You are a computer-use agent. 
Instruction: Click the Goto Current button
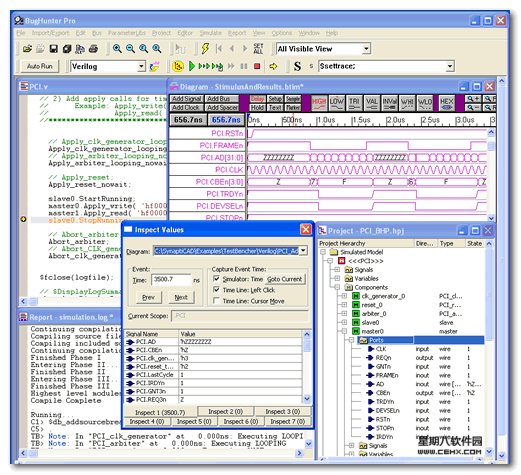[x=284, y=279]
